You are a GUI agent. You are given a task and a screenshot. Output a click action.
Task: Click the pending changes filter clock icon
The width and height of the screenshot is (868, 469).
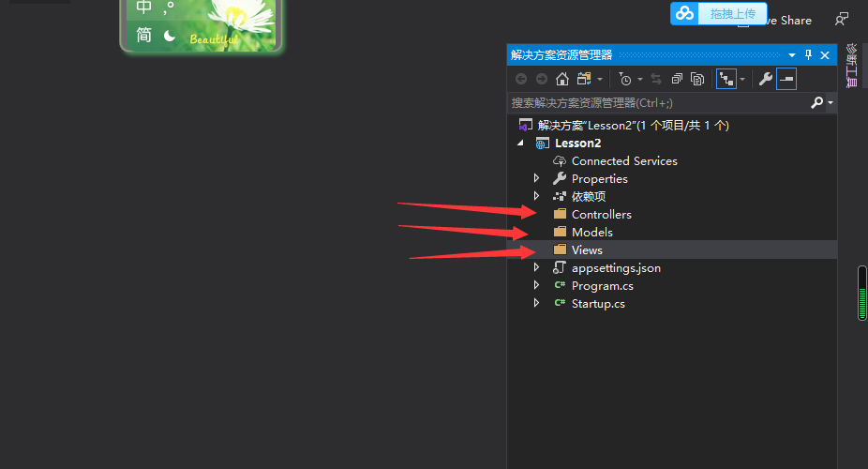(624, 79)
